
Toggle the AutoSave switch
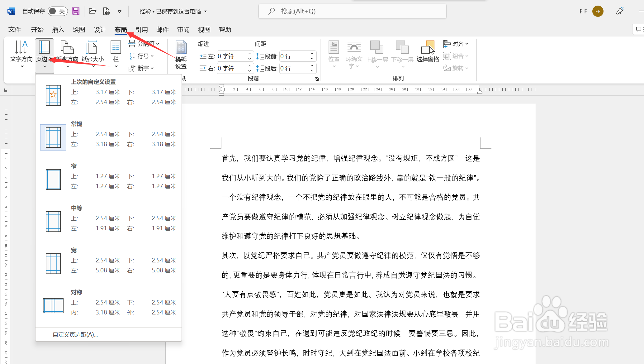pos(58,11)
